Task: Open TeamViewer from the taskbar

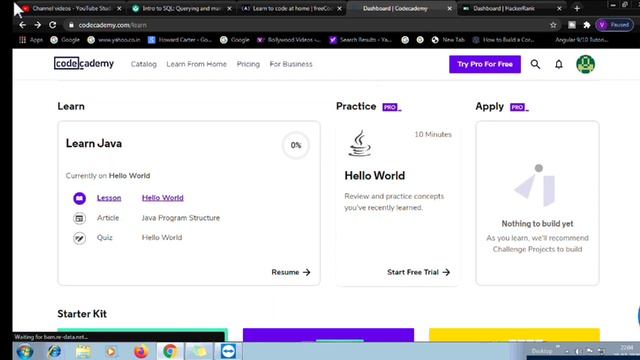Action: [228, 351]
